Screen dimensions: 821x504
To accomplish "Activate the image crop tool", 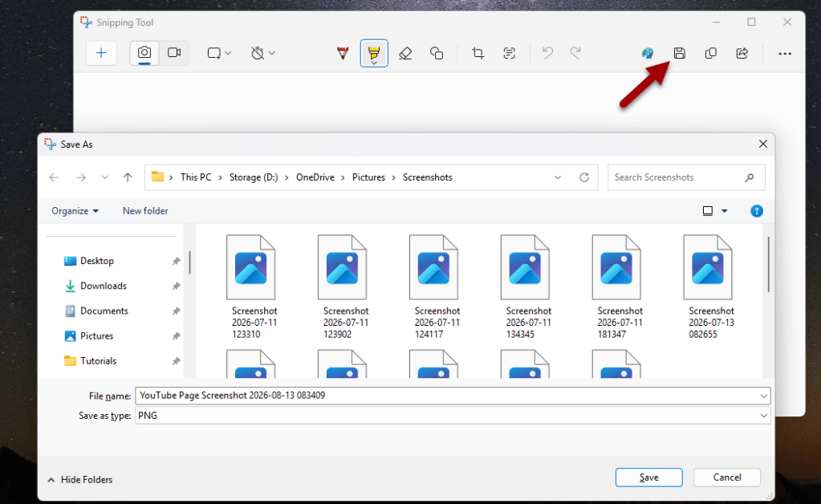I will click(478, 53).
